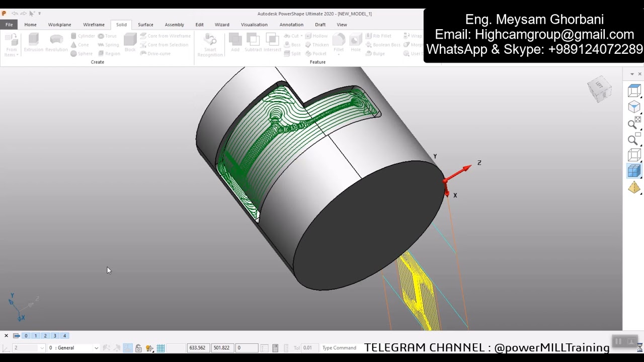644x362 pixels.
Task: Toggle level 0 visibility button
Action: click(x=26, y=335)
